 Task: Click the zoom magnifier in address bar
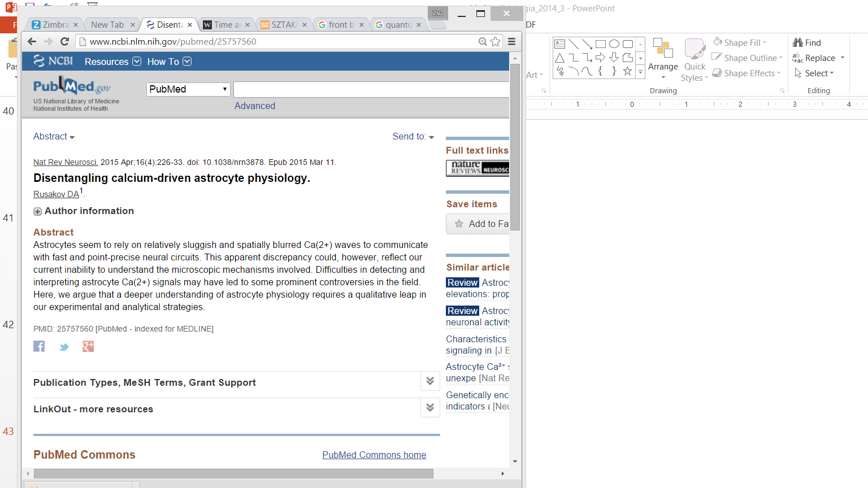click(x=483, y=41)
